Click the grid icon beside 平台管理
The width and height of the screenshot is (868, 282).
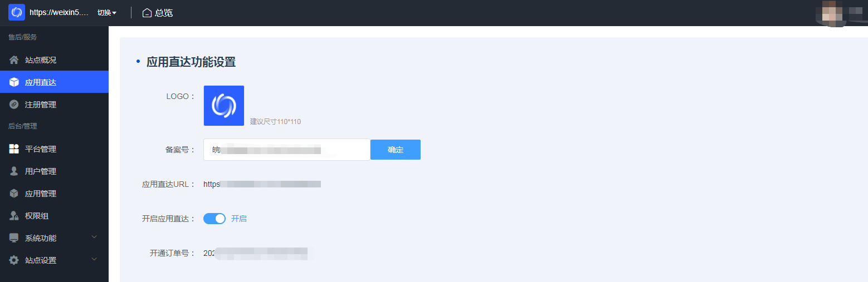pos(14,149)
